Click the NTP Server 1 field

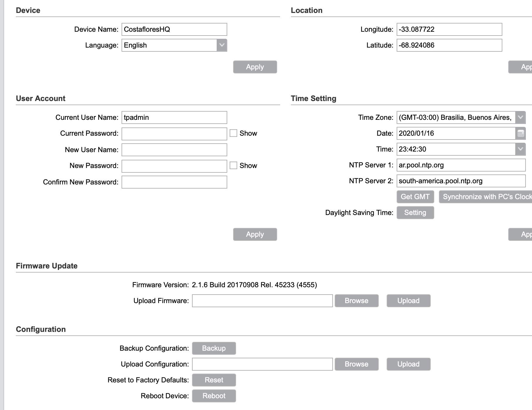(x=461, y=165)
